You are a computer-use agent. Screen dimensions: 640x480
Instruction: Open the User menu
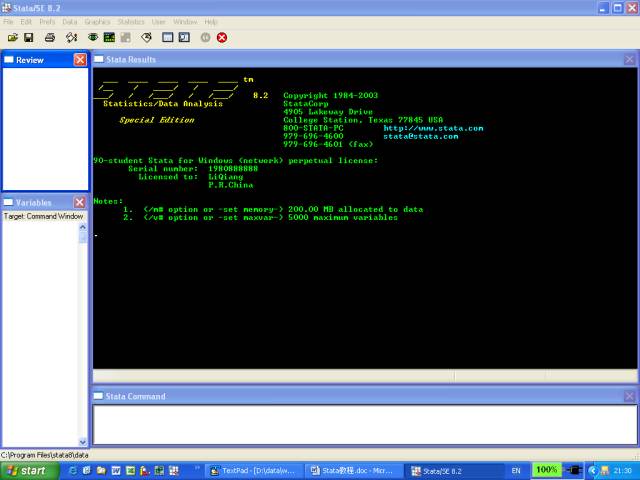coord(158,22)
